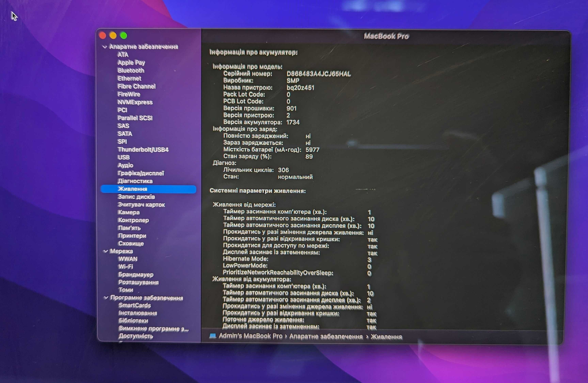The height and width of the screenshot is (383, 588).
Task: Select Діагностика in the sidebar
Action: pos(135,181)
